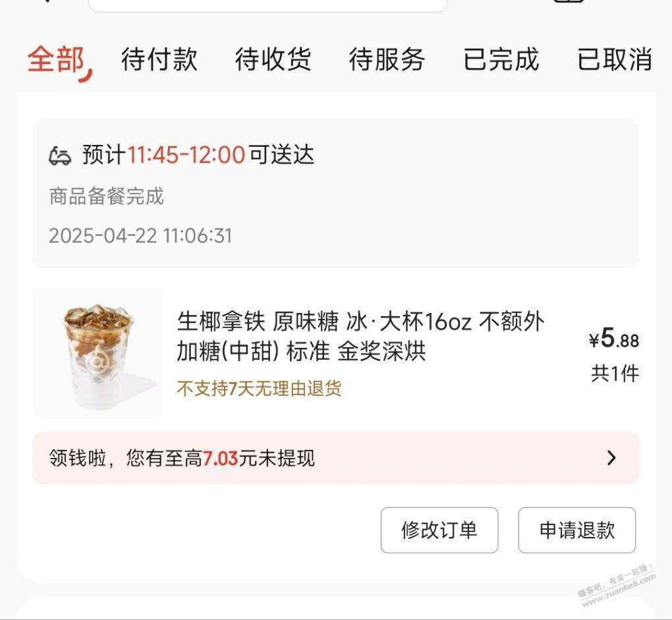Select the 全部 orders tab
The height and width of the screenshot is (620, 672).
(57, 59)
